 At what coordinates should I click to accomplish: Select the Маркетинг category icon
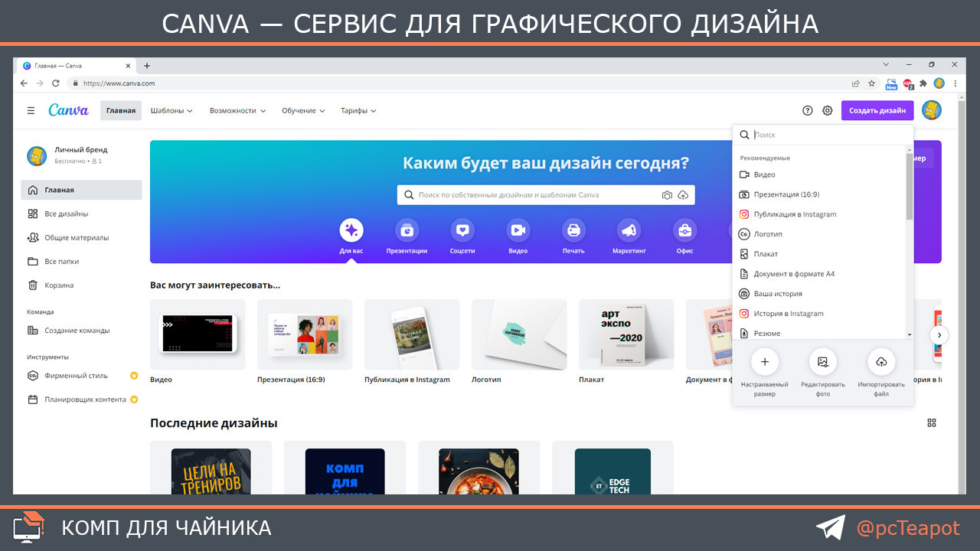point(629,230)
